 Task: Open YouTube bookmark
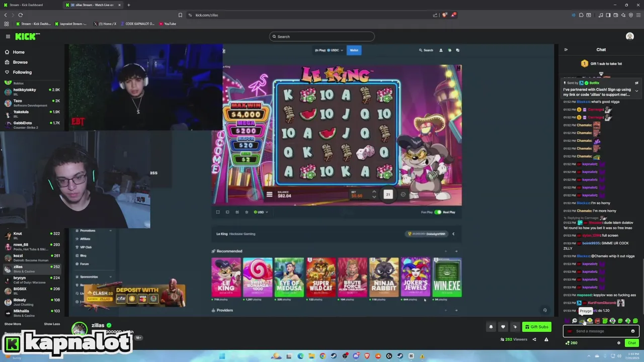pyautogui.click(x=168, y=24)
